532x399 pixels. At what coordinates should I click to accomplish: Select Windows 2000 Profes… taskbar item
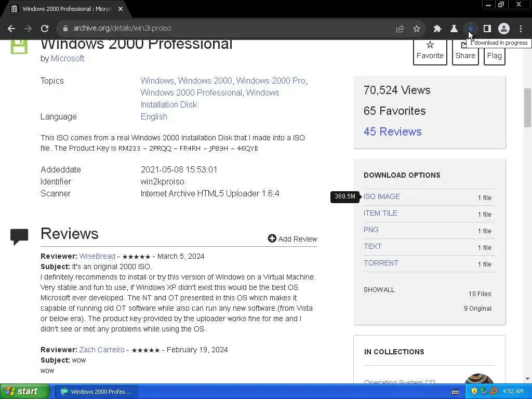96,392
